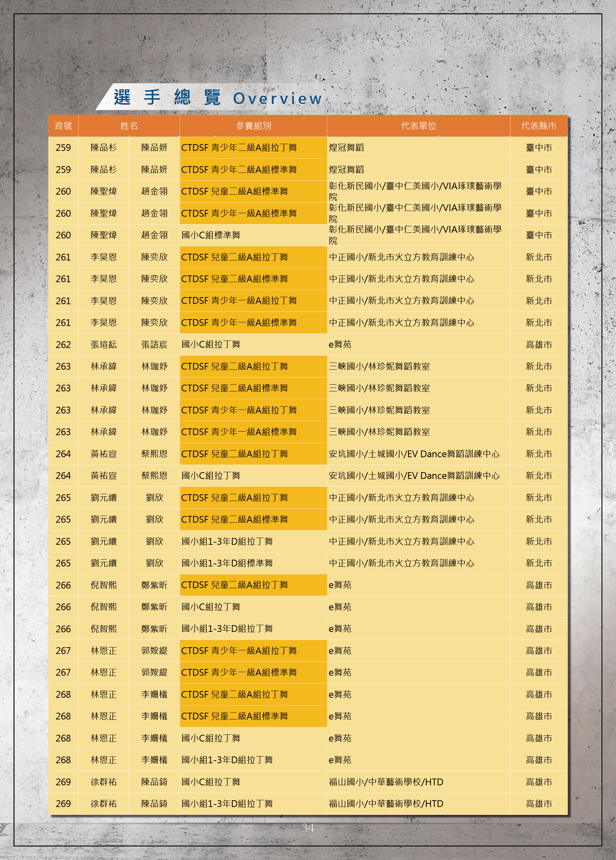Screen dimensions: 616x860
Task: Click the name 張語宸
Action: tap(154, 345)
